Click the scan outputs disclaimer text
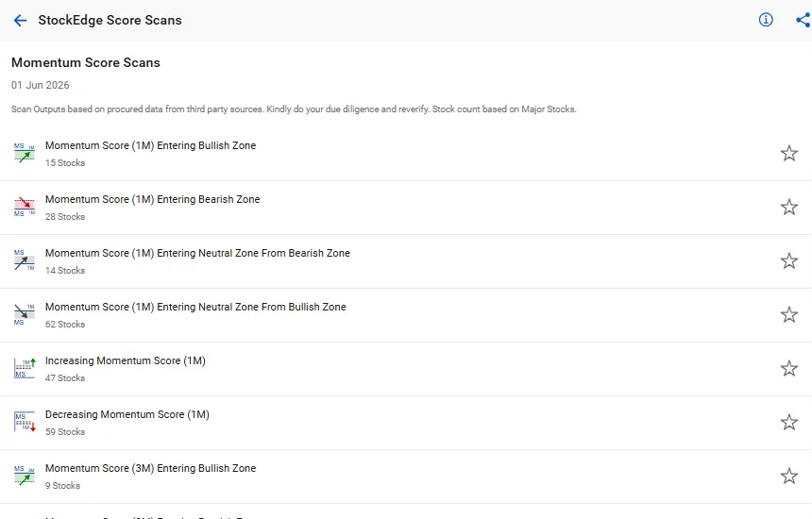This screenshot has height=519, width=812. click(x=294, y=109)
